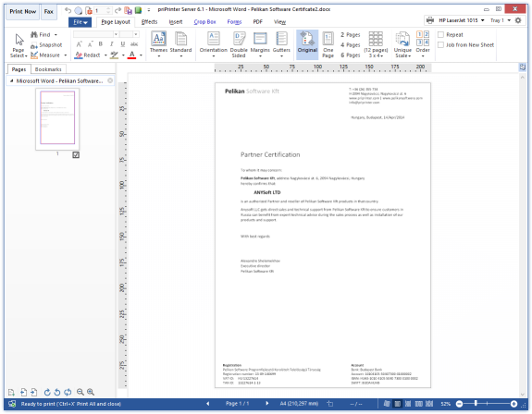Toggle strikethrough abc formatting
Image resolution: width=532 pixels, height=414 pixels.
134,44
